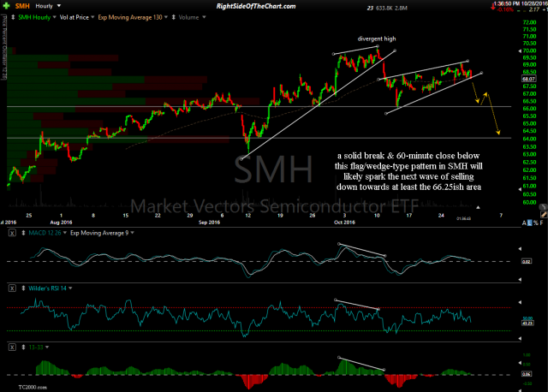Click the green plus add-indicator icon

point(6,6)
